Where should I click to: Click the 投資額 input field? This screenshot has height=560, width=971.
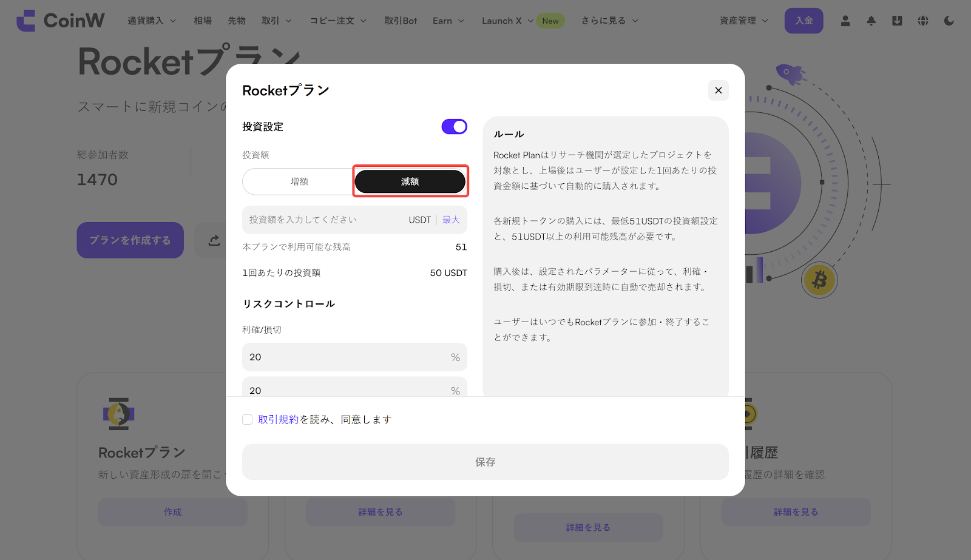322,220
